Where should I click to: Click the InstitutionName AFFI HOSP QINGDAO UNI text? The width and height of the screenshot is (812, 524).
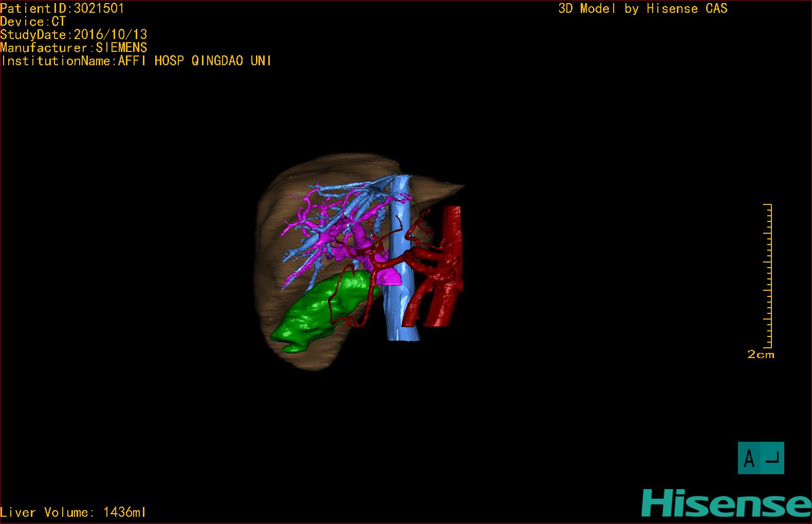136,61
